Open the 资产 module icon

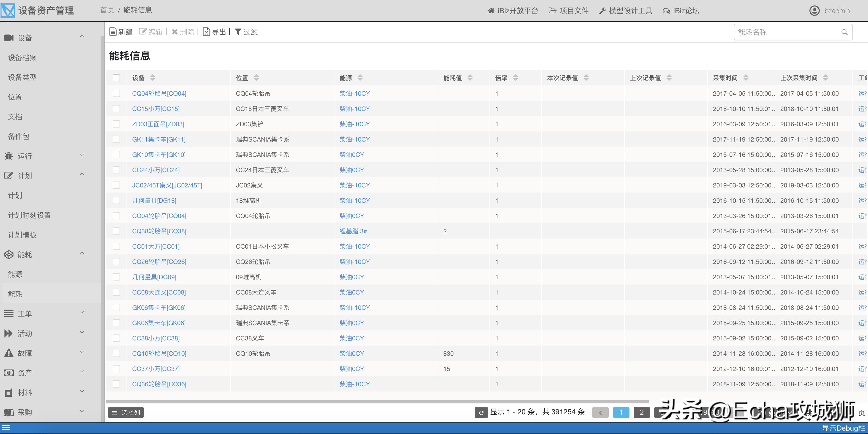(x=9, y=373)
